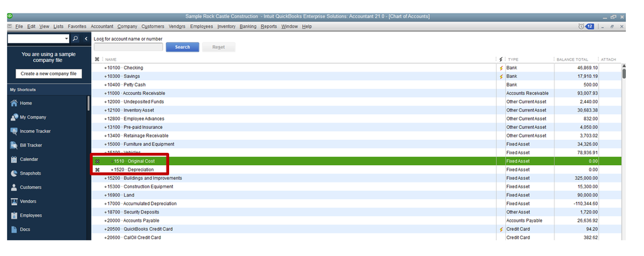Select the 16900 Land account
The image size is (644, 256).
(356, 195)
